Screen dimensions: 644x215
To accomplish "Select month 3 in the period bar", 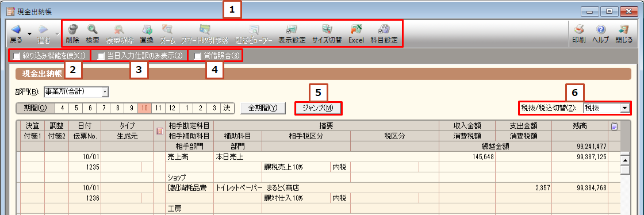I will tap(213, 108).
